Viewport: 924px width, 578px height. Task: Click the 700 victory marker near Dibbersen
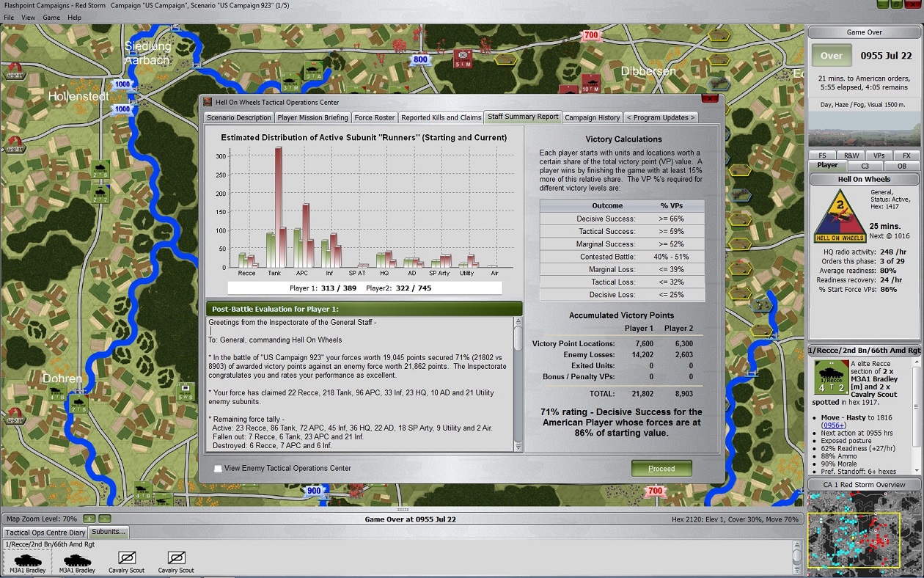coord(591,35)
